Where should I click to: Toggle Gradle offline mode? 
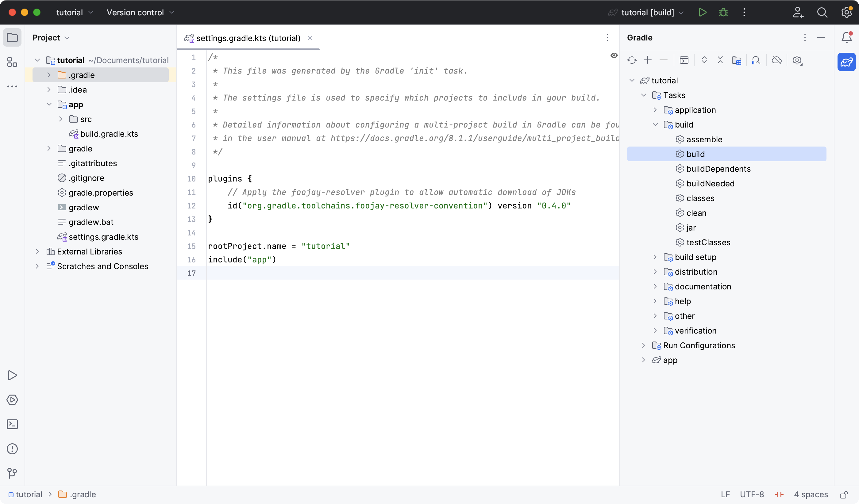776,60
